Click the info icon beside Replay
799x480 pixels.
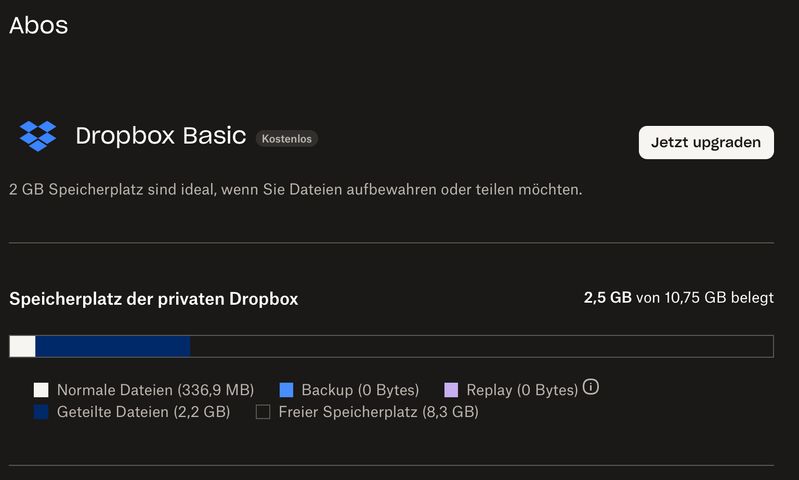(x=591, y=387)
